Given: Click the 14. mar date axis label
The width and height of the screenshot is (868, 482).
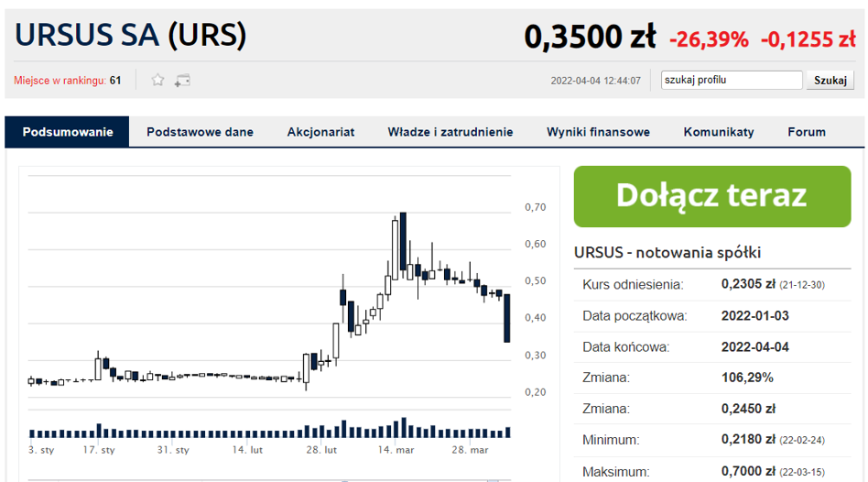Looking at the screenshot, I should point(396,450).
